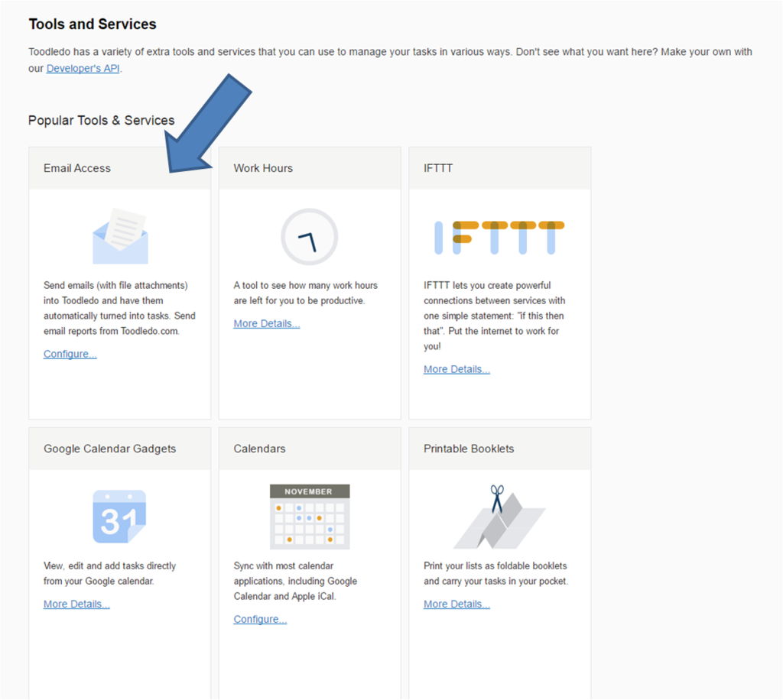Screen dimensions: 783x700
Task: Click the Calendars card title
Action: (260, 449)
